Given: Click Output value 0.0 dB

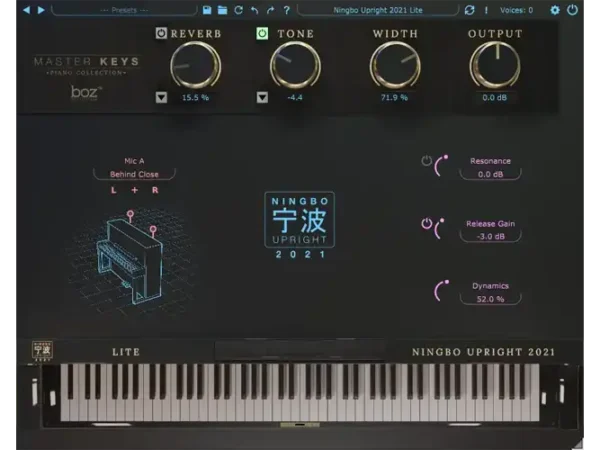Looking at the screenshot, I should 495,98.
